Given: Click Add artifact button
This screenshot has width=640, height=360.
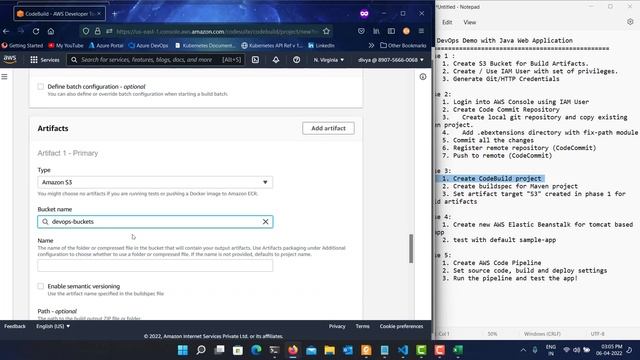Looking at the screenshot, I should 328,128.
